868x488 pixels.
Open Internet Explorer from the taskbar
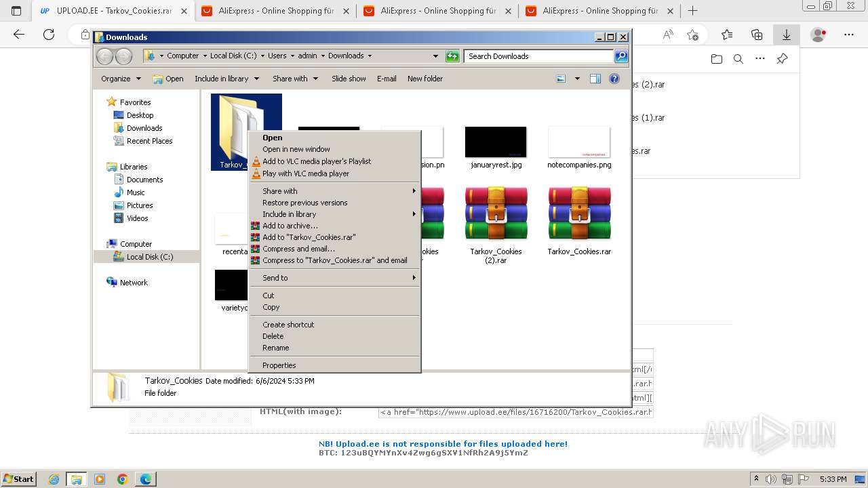coord(54,479)
